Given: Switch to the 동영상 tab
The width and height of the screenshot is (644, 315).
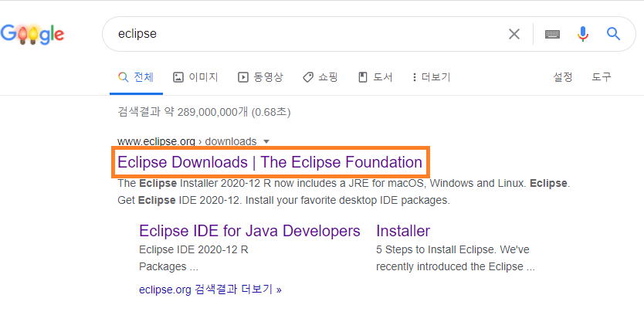Looking at the screenshot, I should [260, 77].
